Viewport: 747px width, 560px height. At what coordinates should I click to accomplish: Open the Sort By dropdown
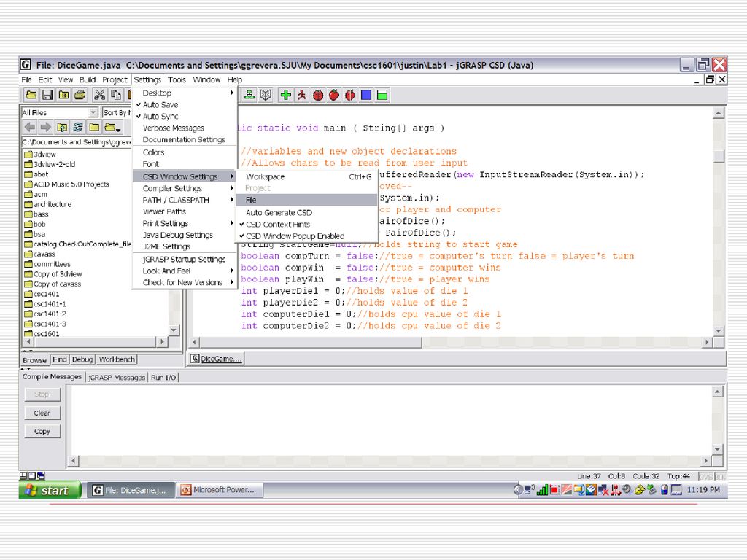[x=117, y=112]
